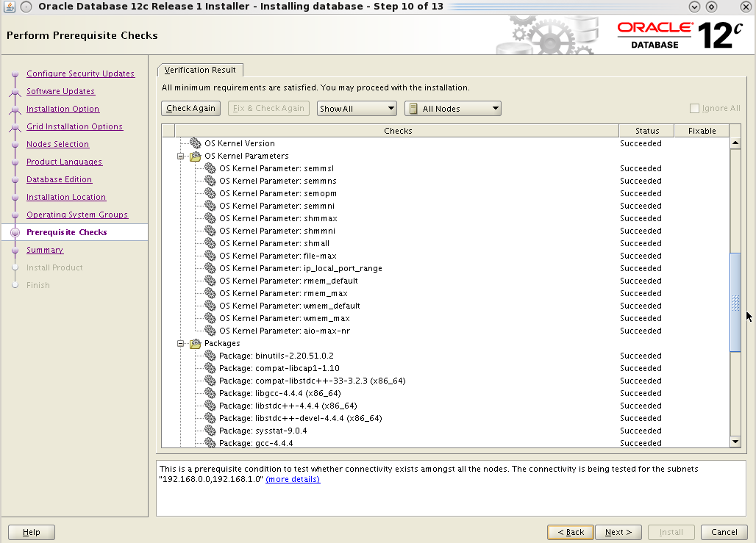This screenshot has height=543, width=756.
Task: Click the gear icon for wmem_default
Action: pyautogui.click(x=210, y=306)
